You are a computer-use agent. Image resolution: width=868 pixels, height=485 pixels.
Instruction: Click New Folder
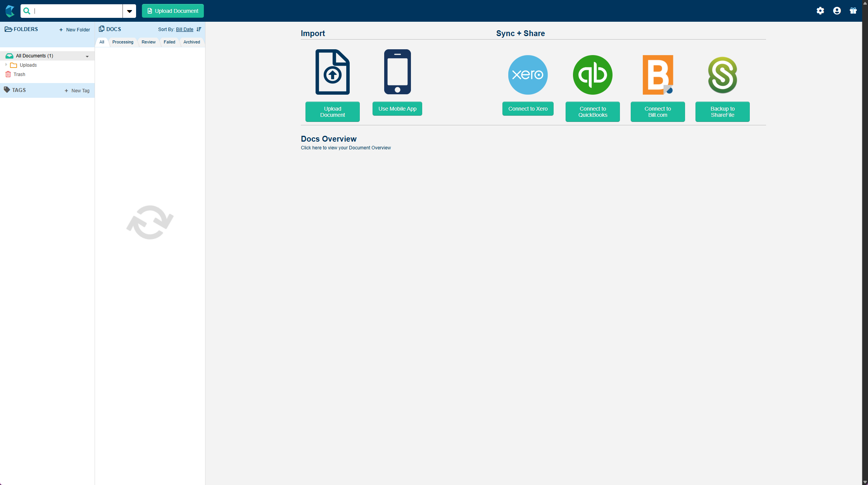(74, 30)
